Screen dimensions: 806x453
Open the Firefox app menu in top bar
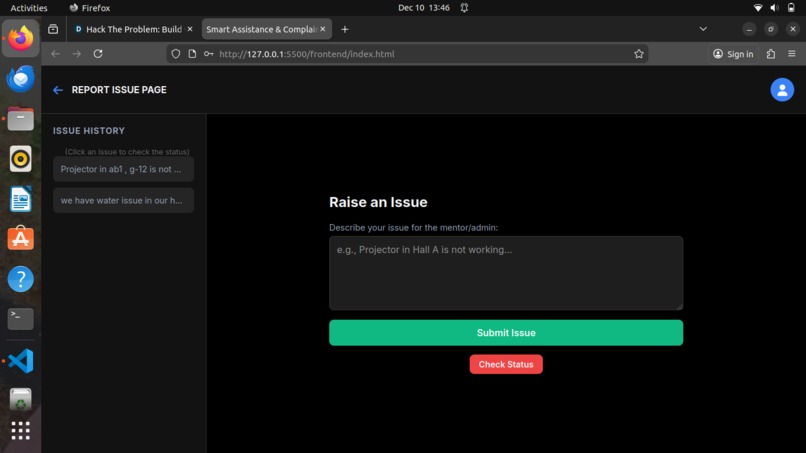[x=89, y=8]
